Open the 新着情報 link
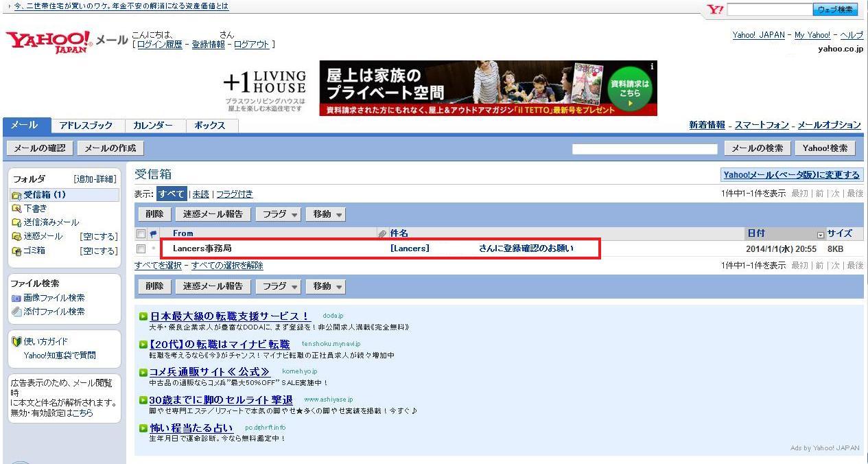 (707, 125)
